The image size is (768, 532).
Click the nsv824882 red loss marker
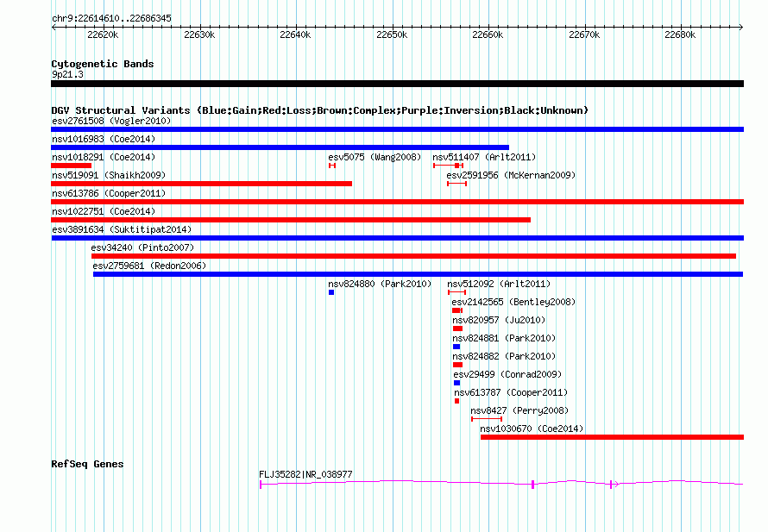(458, 365)
